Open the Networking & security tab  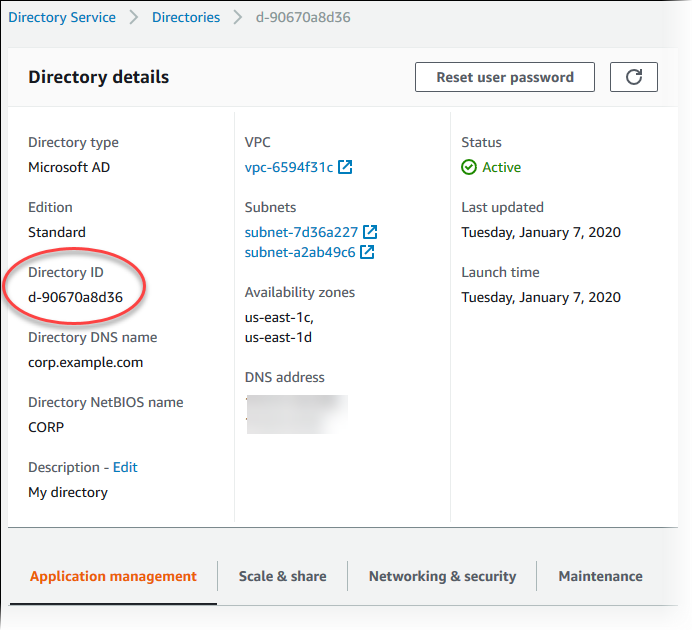[x=442, y=576]
